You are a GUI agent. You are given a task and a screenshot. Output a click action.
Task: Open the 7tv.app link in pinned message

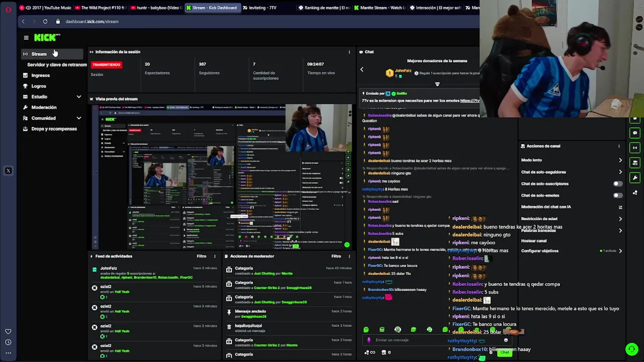click(470, 101)
